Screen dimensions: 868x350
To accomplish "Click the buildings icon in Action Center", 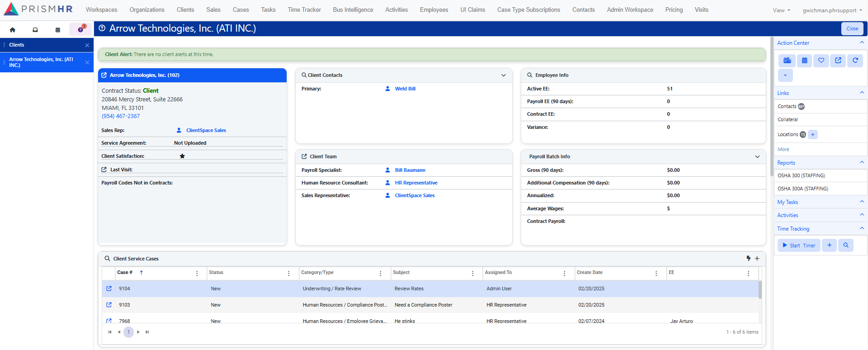I will coord(787,61).
